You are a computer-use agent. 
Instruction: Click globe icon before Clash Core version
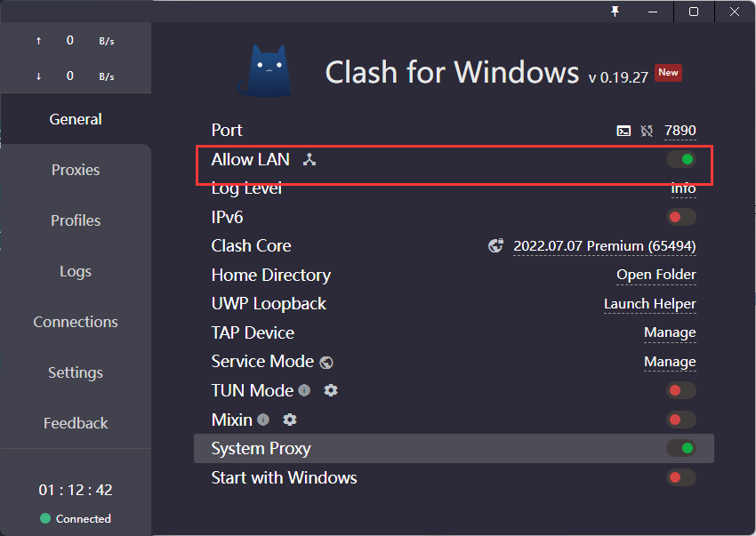[x=496, y=245]
